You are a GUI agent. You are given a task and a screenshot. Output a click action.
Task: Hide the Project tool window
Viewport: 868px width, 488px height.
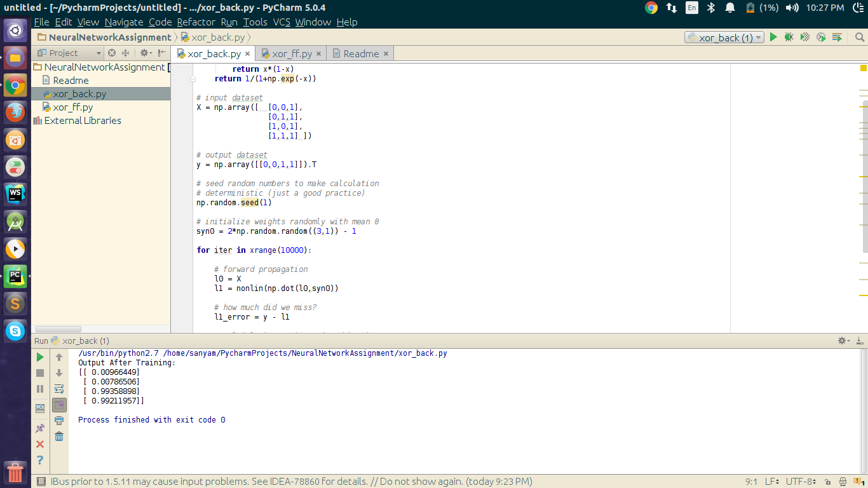click(x=162, y=53)
